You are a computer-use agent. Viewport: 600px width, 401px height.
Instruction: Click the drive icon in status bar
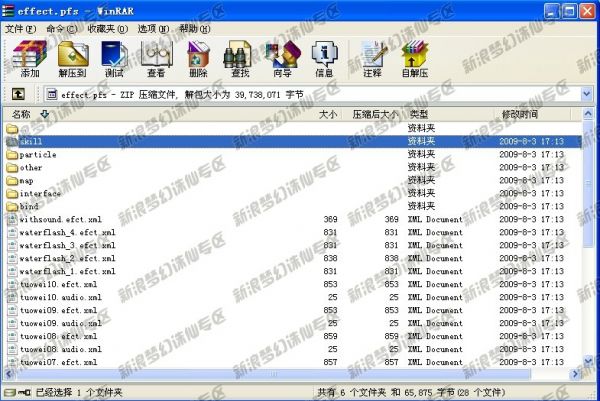[x=9, y=393]
